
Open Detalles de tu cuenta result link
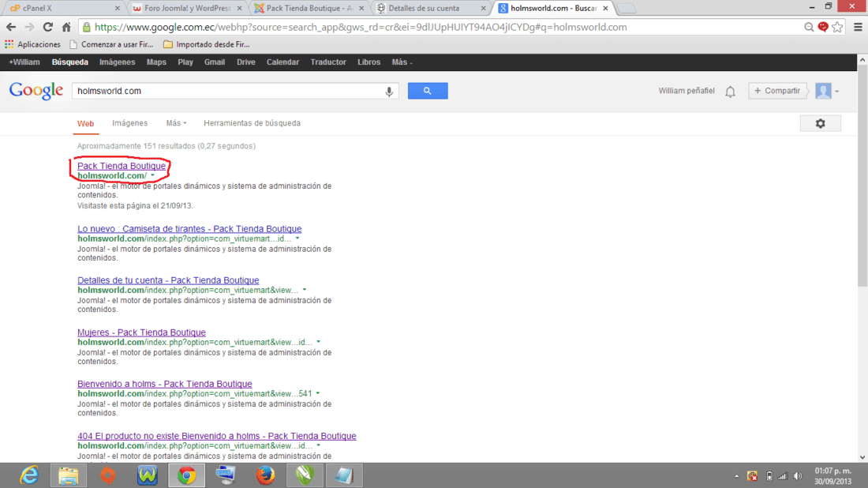tap(168, 280)
